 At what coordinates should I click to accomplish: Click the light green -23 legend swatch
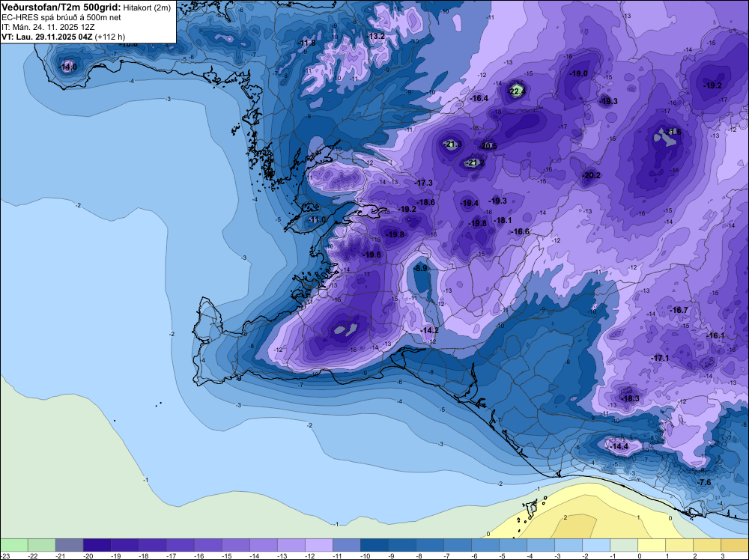click(13, 545)
